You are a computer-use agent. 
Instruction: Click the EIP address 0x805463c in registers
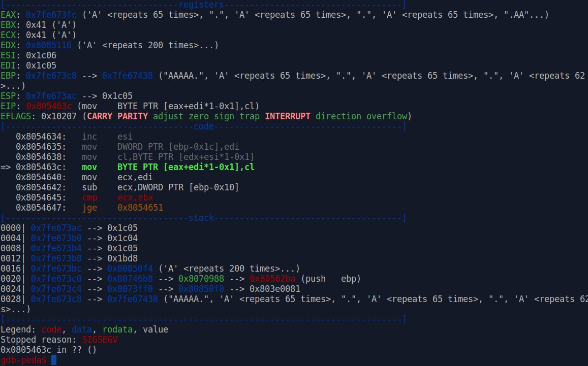click(x=48, y=106)
